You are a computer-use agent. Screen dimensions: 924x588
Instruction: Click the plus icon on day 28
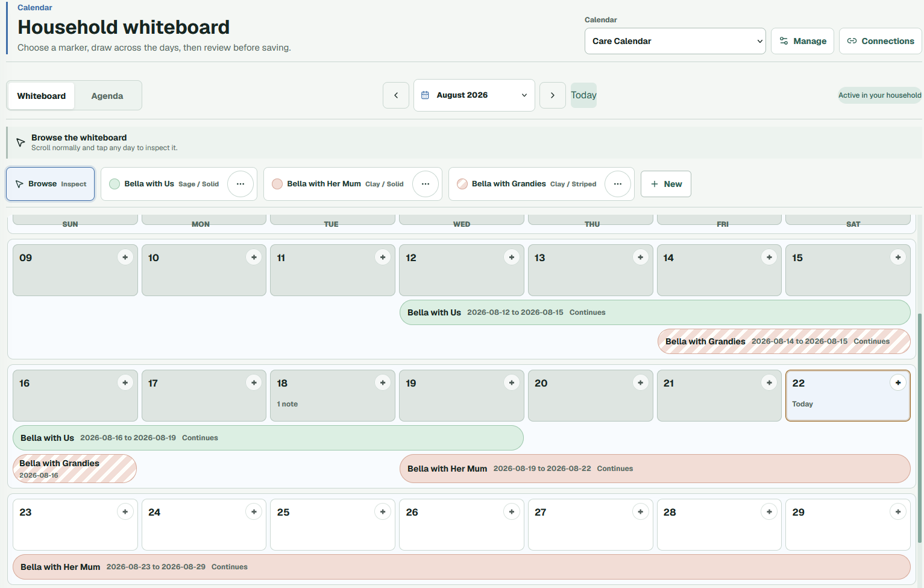[769, 512]
